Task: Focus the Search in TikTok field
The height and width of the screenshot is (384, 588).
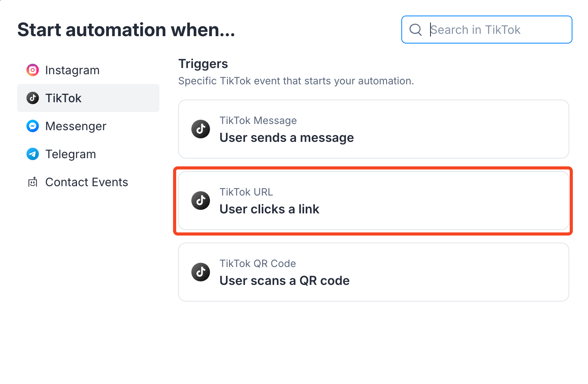Action: [x=487, y=30]
